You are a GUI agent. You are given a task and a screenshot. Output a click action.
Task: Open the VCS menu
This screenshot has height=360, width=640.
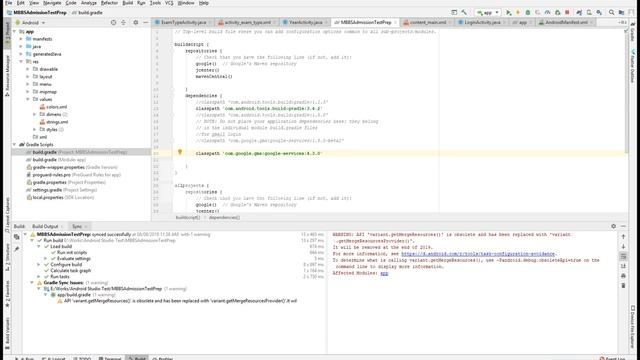(x=169, y=3)
